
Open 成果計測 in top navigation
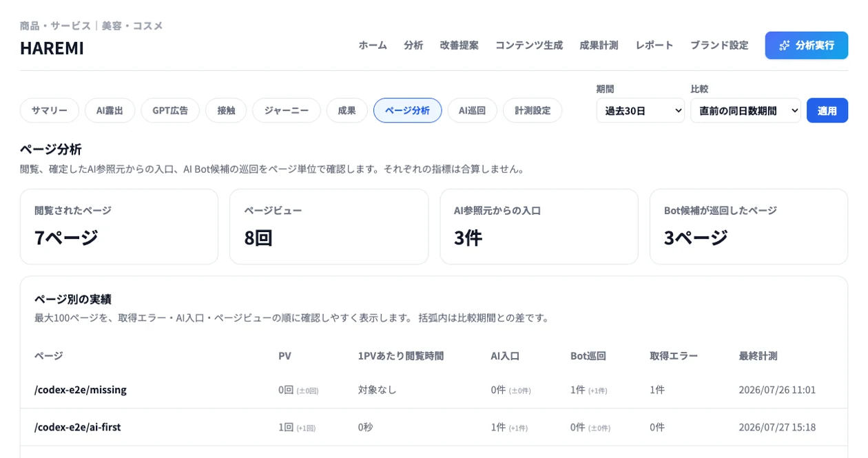[599, 45]
